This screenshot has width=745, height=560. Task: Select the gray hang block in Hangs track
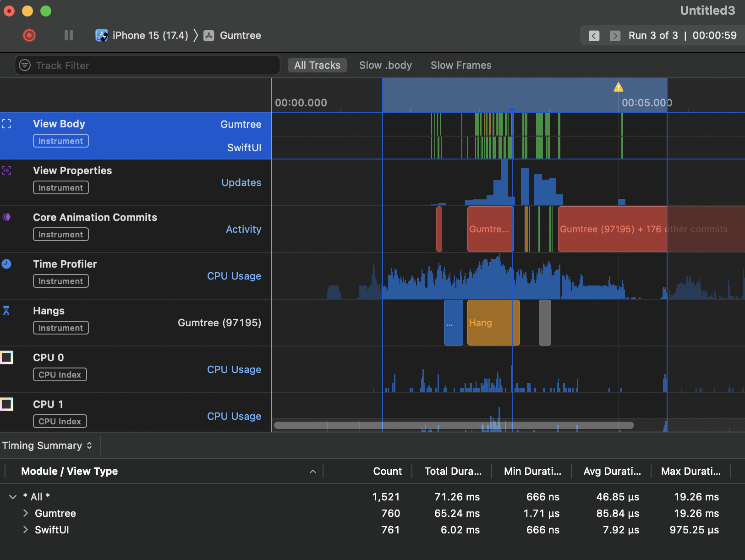[x=545, y=323]
